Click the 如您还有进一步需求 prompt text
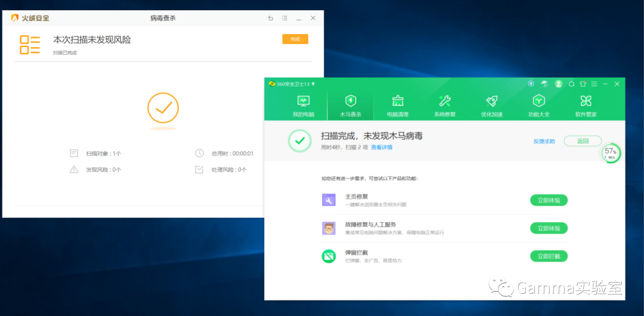Image resolution: width=644 pixels, height=316 pixels. (x=370, y=179)
